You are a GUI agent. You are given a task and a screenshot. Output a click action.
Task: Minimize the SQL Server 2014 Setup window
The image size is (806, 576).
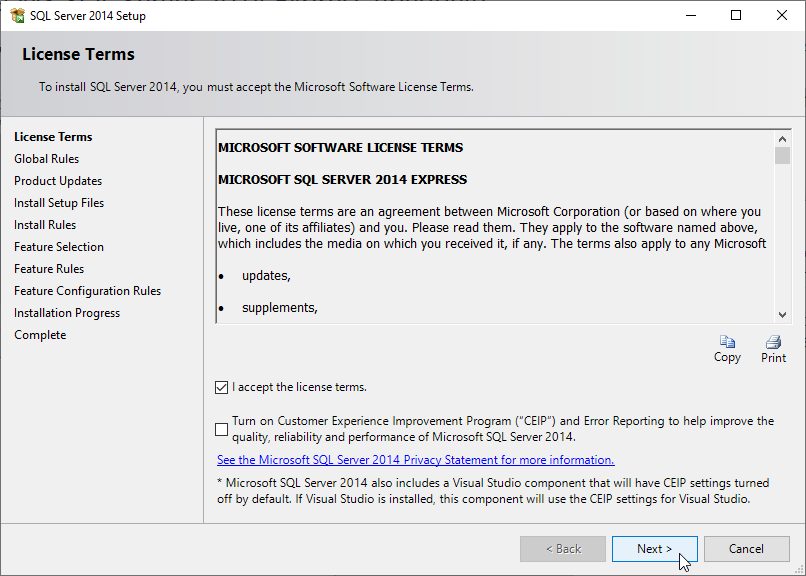click(690, 16)
